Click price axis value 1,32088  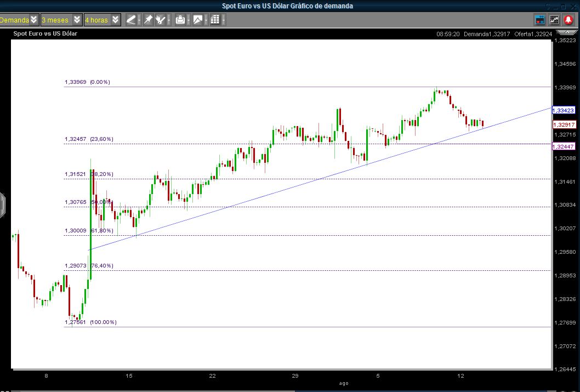click(x=565, y=158)
